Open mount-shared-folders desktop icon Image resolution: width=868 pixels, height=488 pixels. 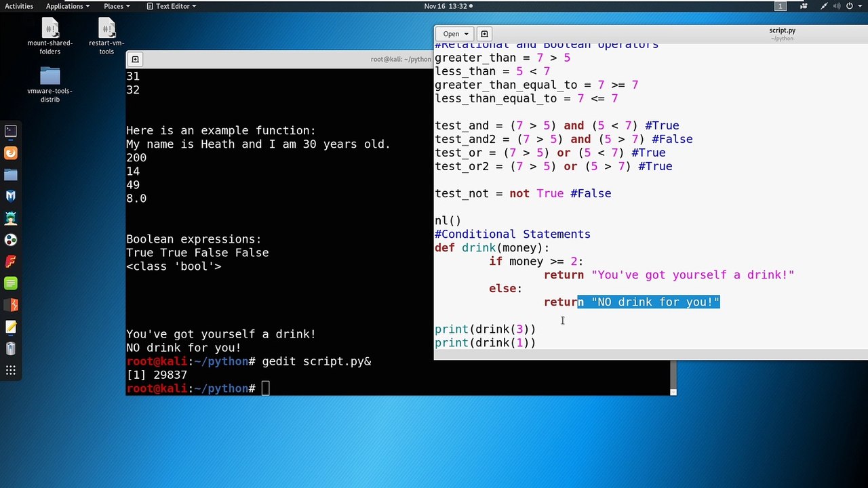click(x=50, y=37)
